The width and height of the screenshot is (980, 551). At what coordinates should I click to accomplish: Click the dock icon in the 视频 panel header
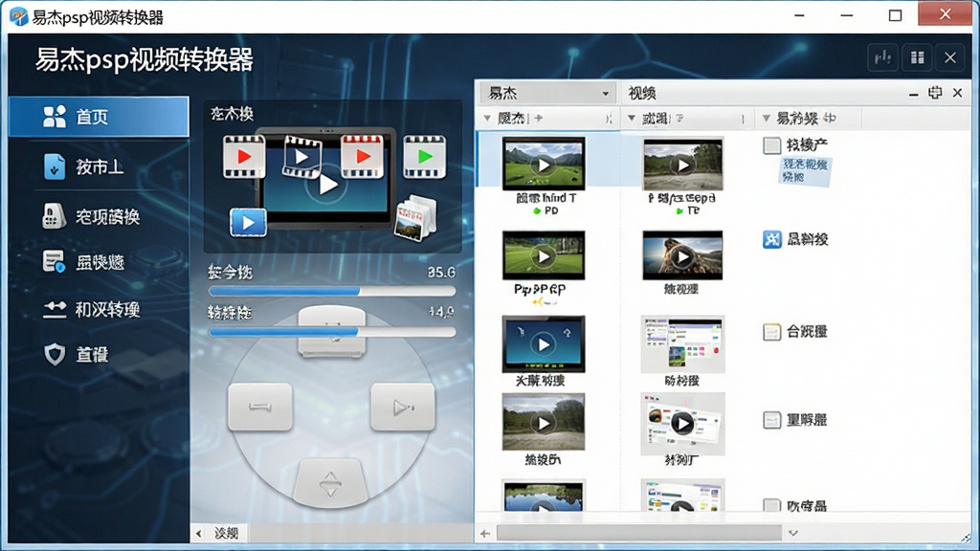pos(935,93)
